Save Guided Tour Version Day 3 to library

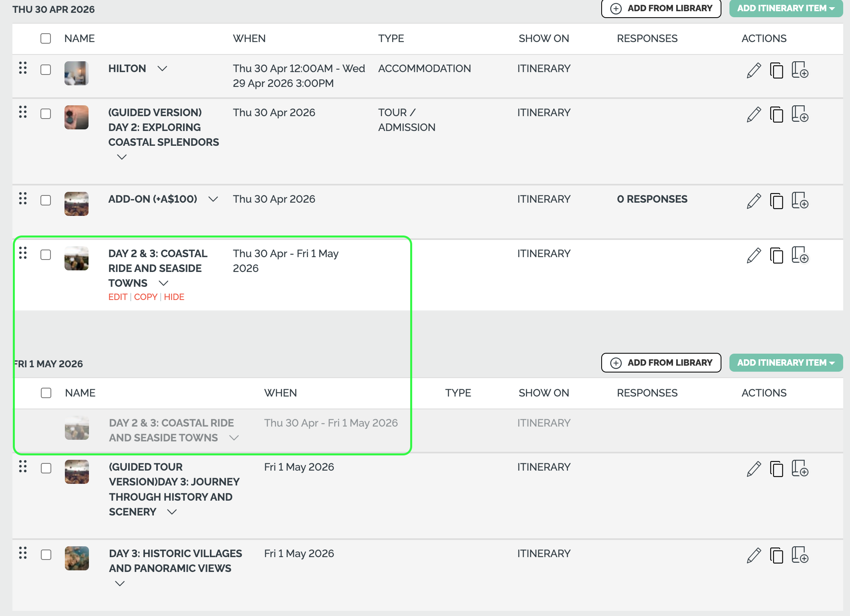(800, 468)
